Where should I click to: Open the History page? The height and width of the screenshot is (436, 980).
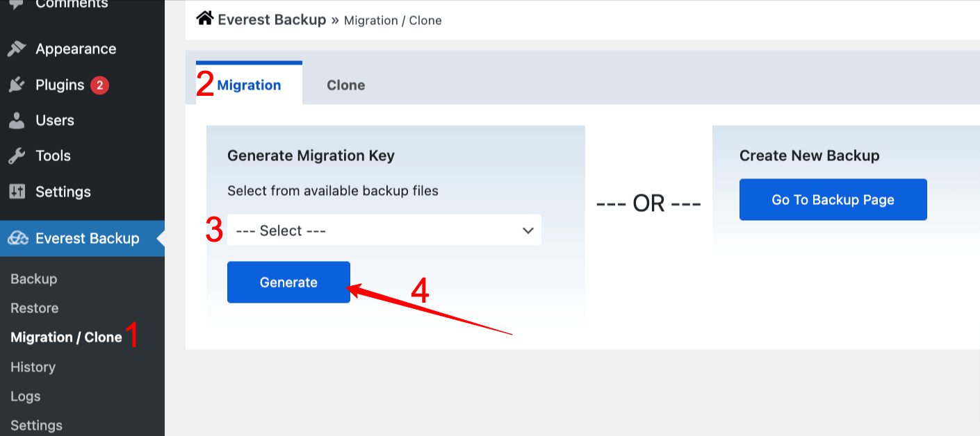tap(33, 367)
